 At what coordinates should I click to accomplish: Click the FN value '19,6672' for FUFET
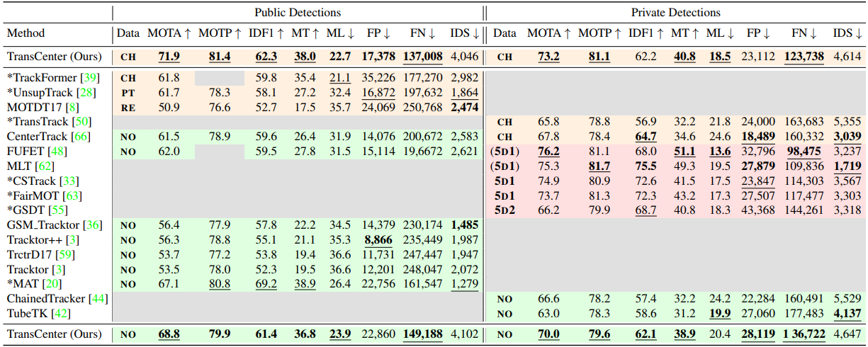(x=422, y=151)
